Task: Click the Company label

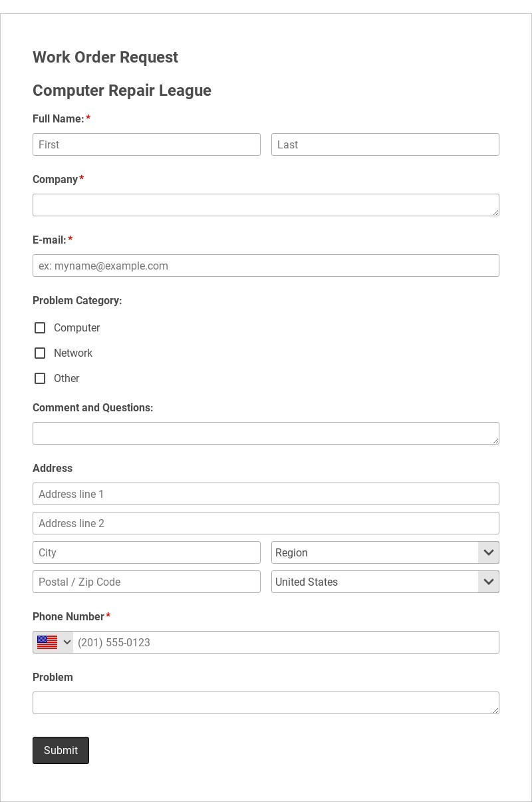Action: click(x=55, y=179)
